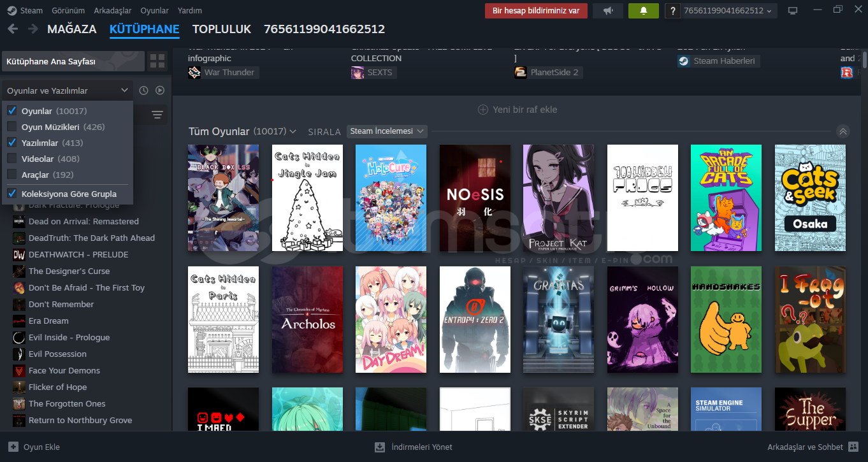Image resolution: width=868 pixels, height=462 pixels.
Task: Toggle collections grid view icon
Action: click(157, 61)
